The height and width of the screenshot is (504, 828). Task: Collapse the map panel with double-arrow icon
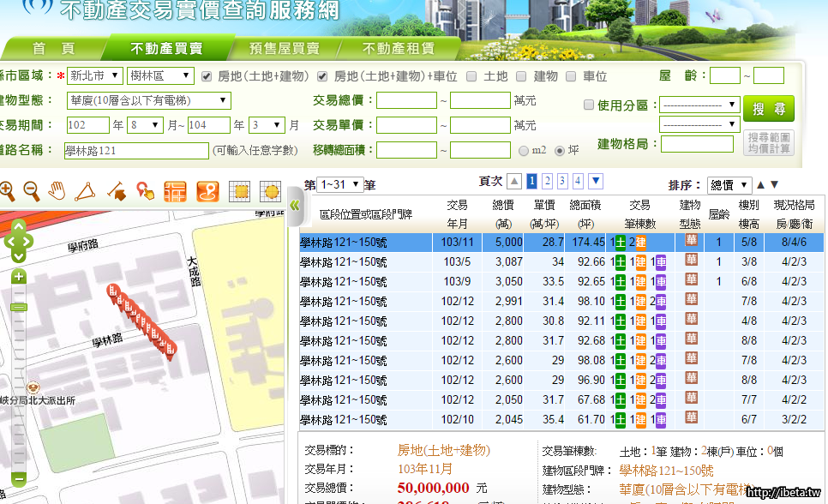(x=295, y=206)
